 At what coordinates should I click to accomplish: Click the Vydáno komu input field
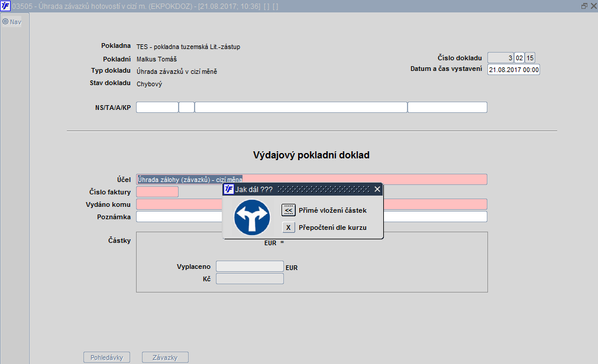(x=312, y=204)
